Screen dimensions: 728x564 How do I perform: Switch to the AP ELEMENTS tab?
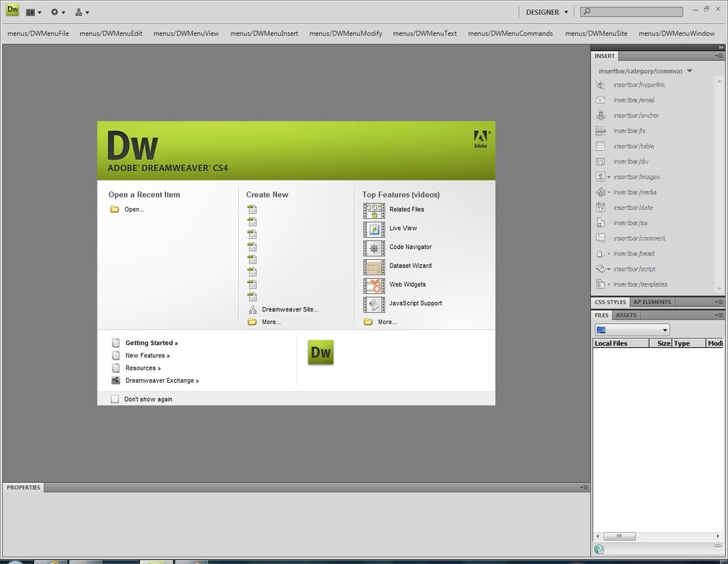(652, 302)
